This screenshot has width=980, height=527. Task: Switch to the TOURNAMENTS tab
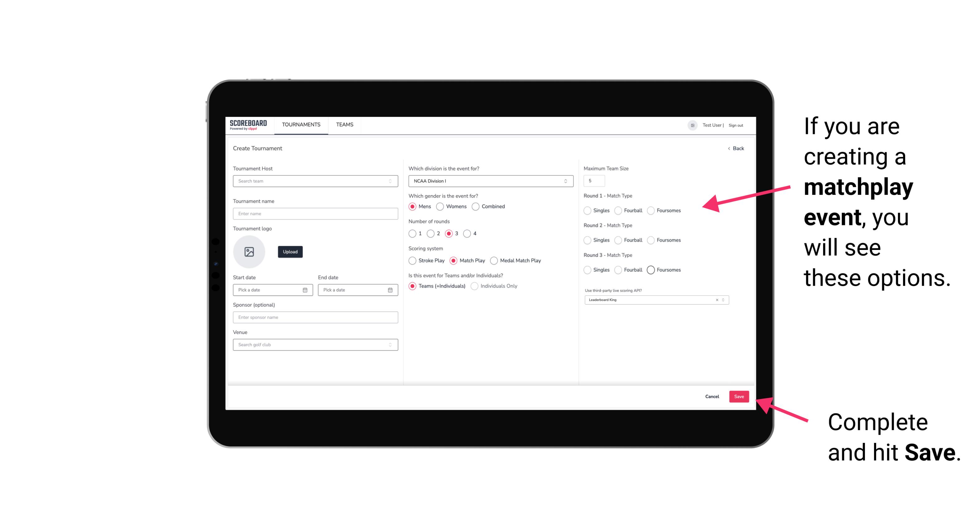pyautogui.click(x=301, y=125)
